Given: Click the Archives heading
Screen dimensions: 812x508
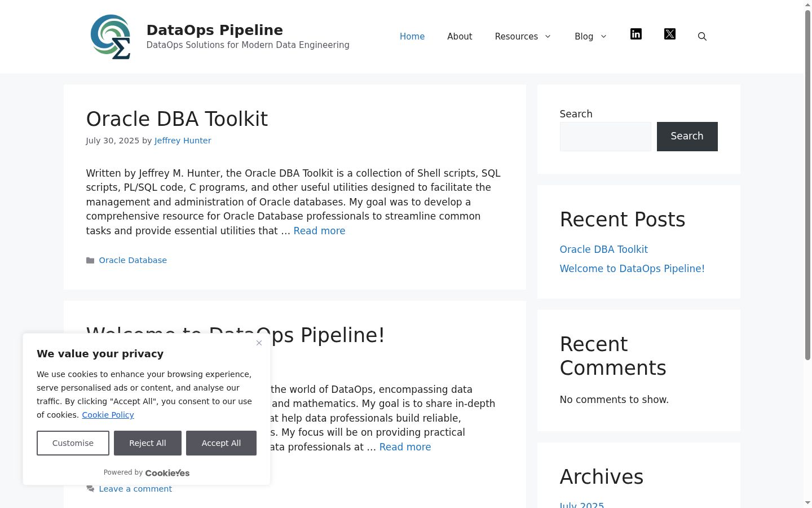Looking at the screenshot, I should pos(602,477).
